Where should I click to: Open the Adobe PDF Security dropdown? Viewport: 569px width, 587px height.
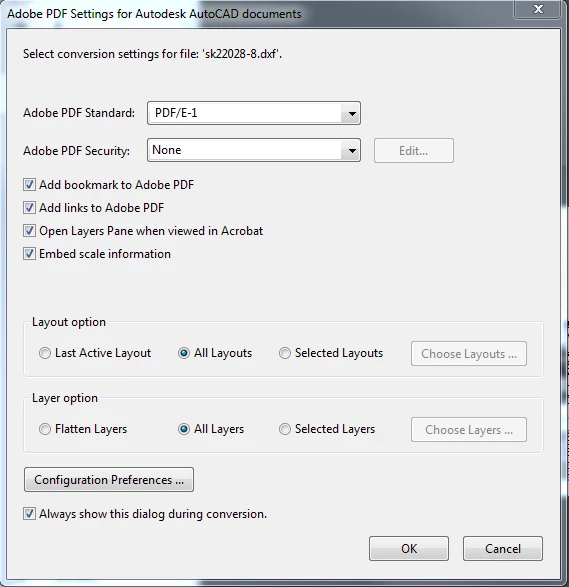click(x=254, y=150)
